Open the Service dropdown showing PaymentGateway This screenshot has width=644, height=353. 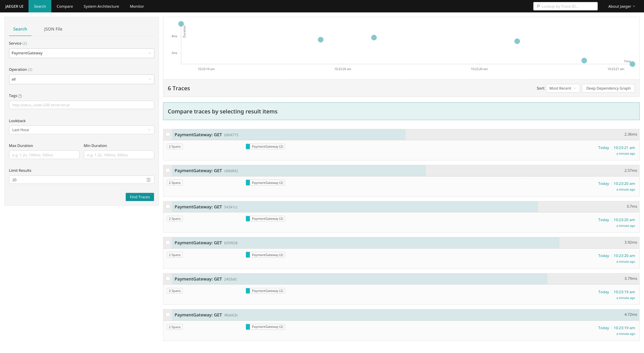pyautogui.click(x=82, y=53)
